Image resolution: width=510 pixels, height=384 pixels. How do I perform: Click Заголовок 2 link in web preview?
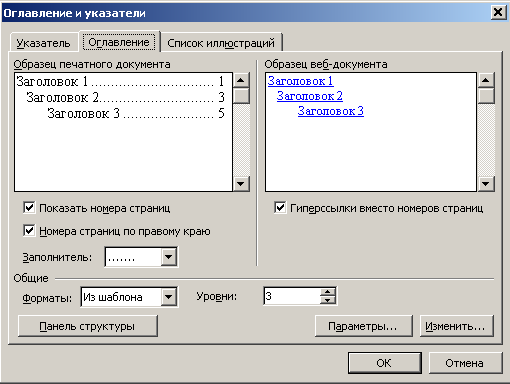tap(310, 96)
